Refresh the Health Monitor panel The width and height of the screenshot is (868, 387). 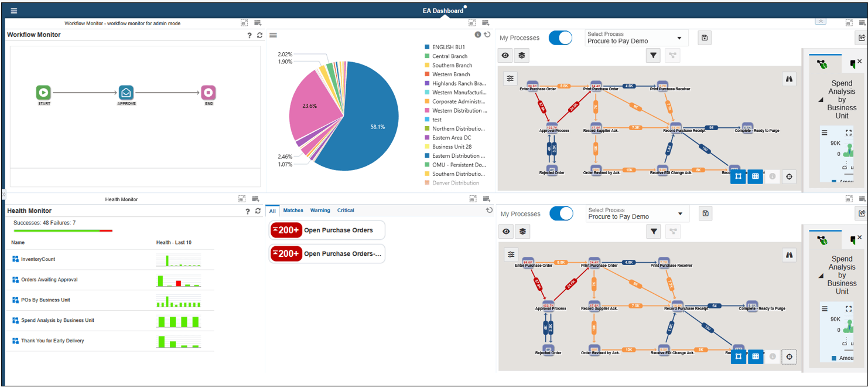coord(258,211)
